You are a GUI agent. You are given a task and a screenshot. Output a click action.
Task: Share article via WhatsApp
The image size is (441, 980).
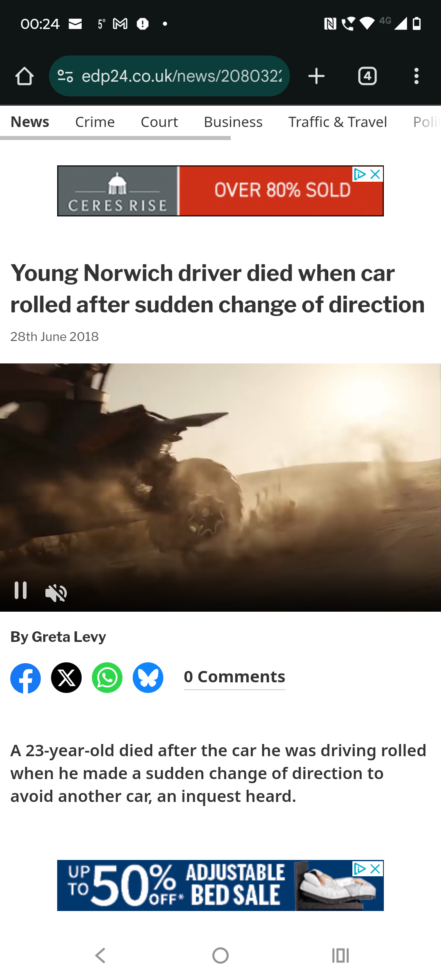click(x=107, y=678)
